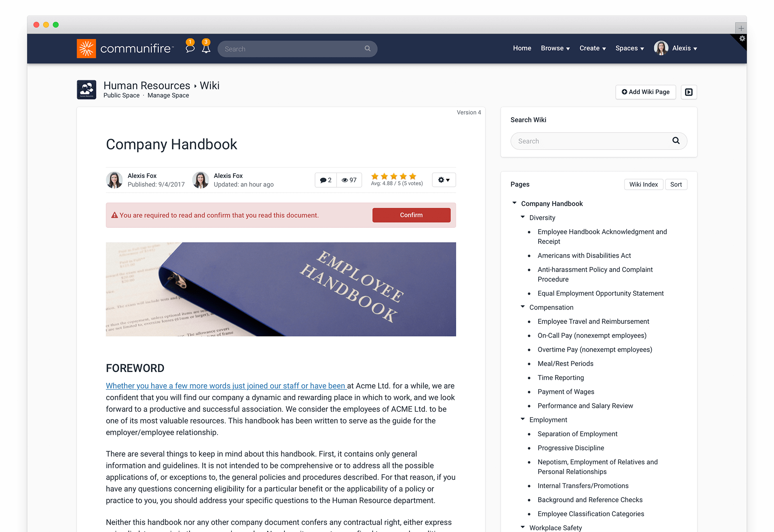The width and height of the screenshot is (774, 532).
Task: Click the warning triangle alert icon
Action: pyautogui.click(x=115, y=215)
